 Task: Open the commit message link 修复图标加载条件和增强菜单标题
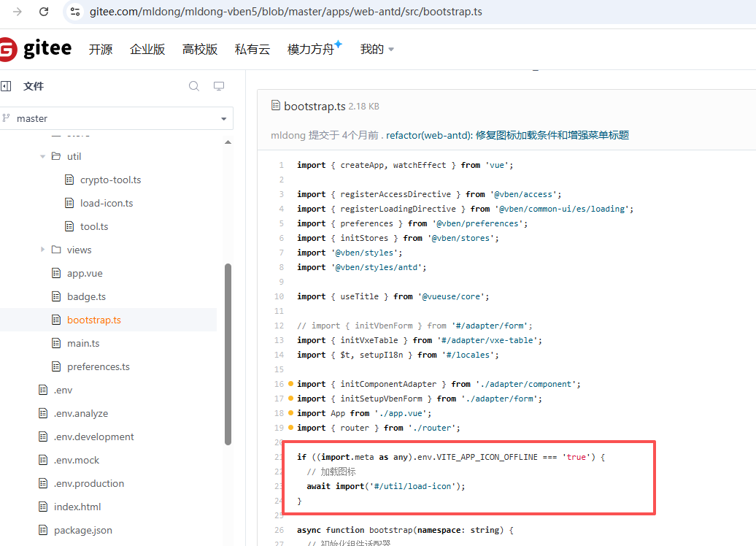pos(552,135)
